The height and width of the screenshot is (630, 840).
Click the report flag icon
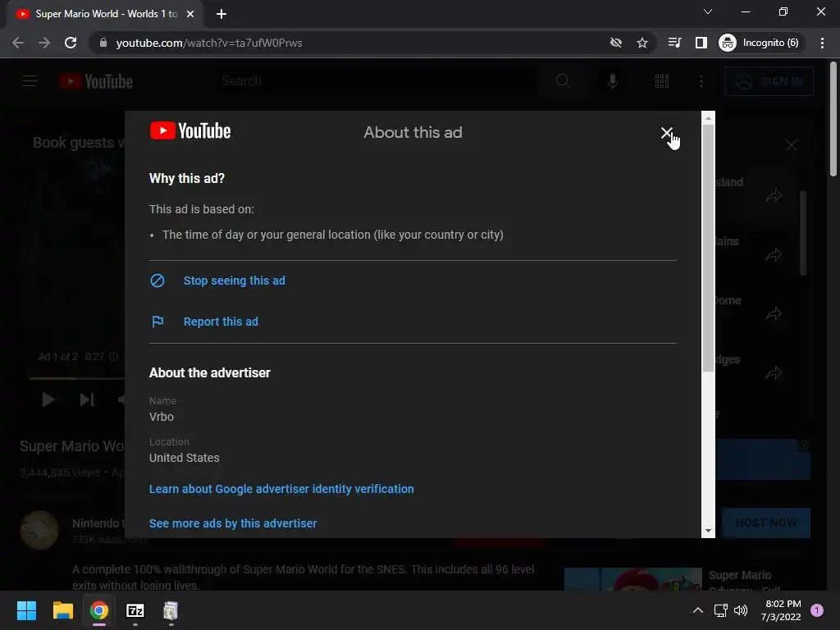157,322
